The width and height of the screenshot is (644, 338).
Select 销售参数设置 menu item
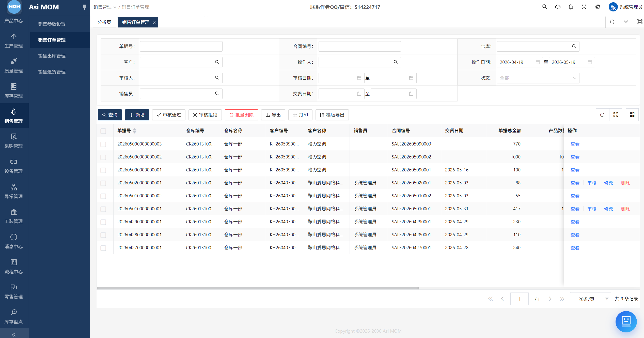pyautogui.click(x=60, y=24)
